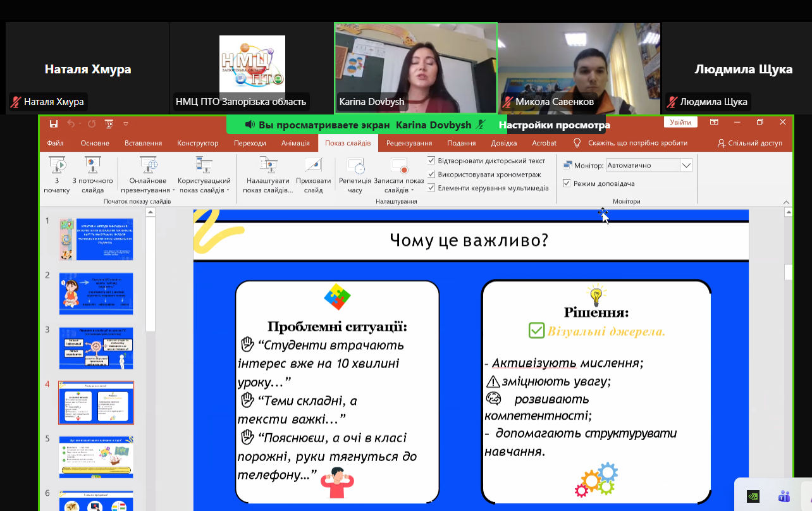Click the NVIDIA icon in system tray
Screen dimensions: 812x511
point(753,496)
